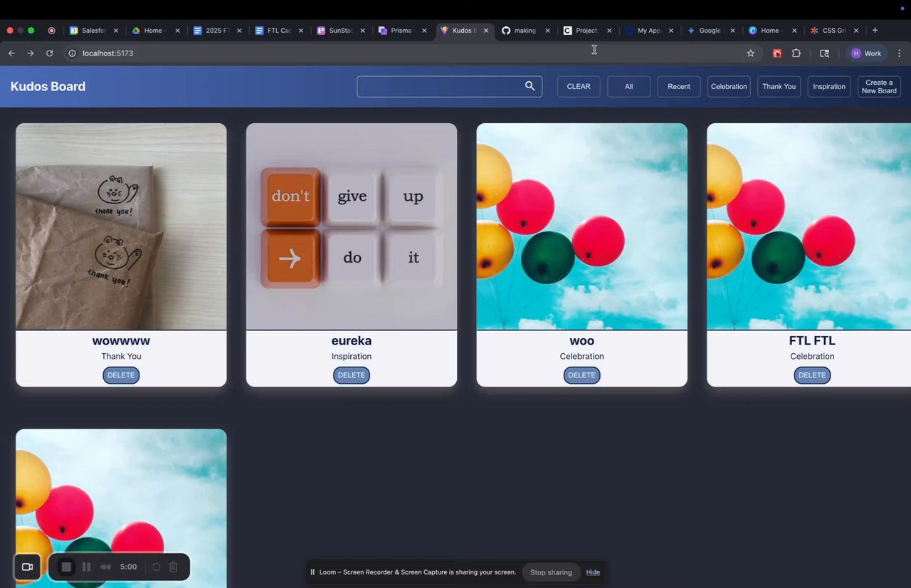Viewport: 911px width, 588px height.
Task: Show All boards
Action: pos(628,86)
